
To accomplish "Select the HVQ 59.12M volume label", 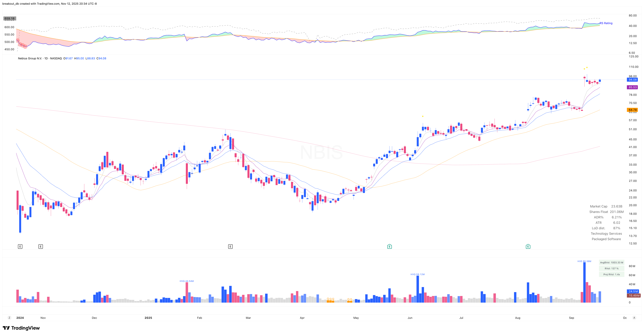I will click(418, 274).
